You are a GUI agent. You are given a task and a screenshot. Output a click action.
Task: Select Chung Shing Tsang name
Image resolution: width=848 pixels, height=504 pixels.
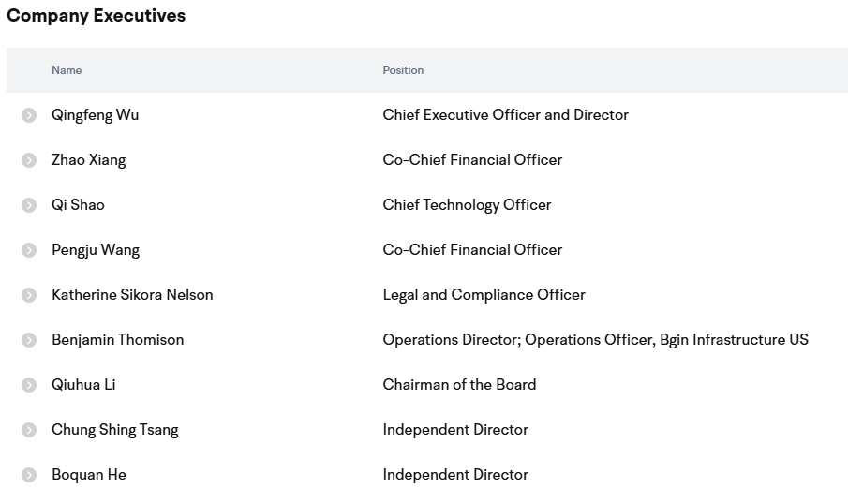[114, 430]
